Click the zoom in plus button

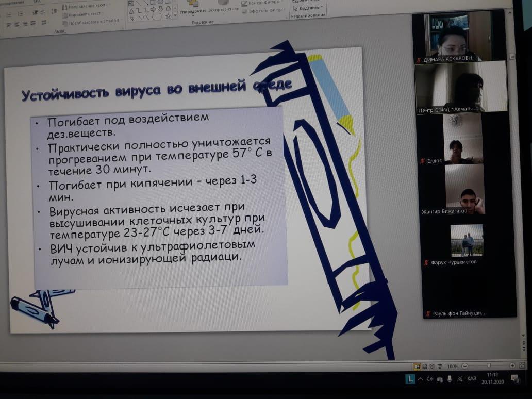[x=512, y=365]
